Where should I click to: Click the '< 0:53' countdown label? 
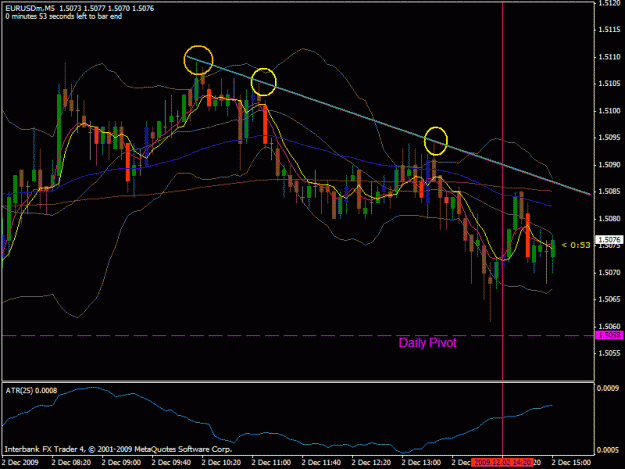pyautogui.click(x=576, y=245)
